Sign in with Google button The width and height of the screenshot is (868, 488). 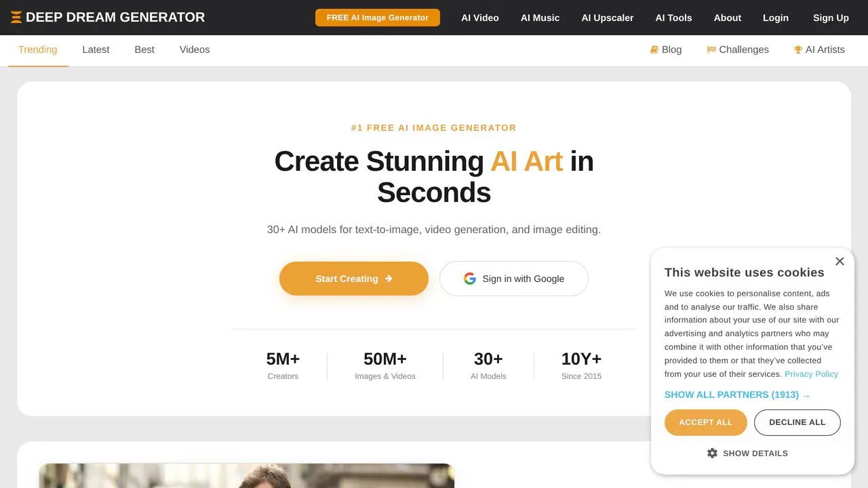coord(514,279)
